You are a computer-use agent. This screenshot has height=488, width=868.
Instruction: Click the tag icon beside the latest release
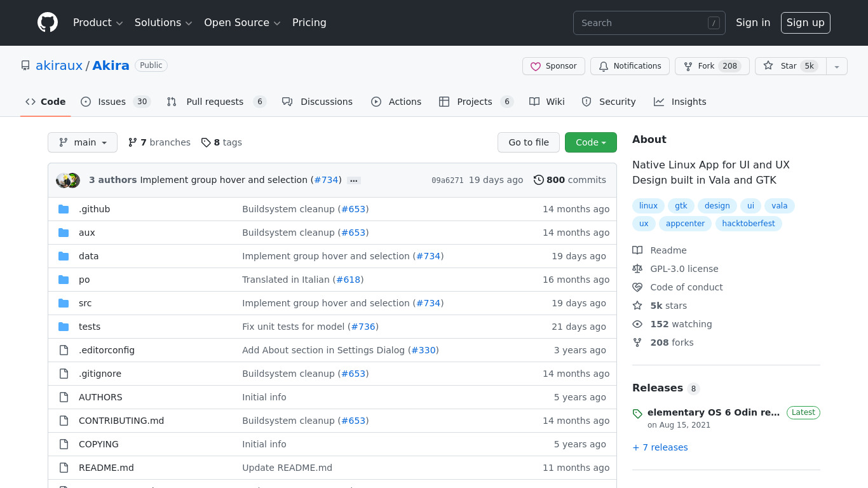(637, 414)
